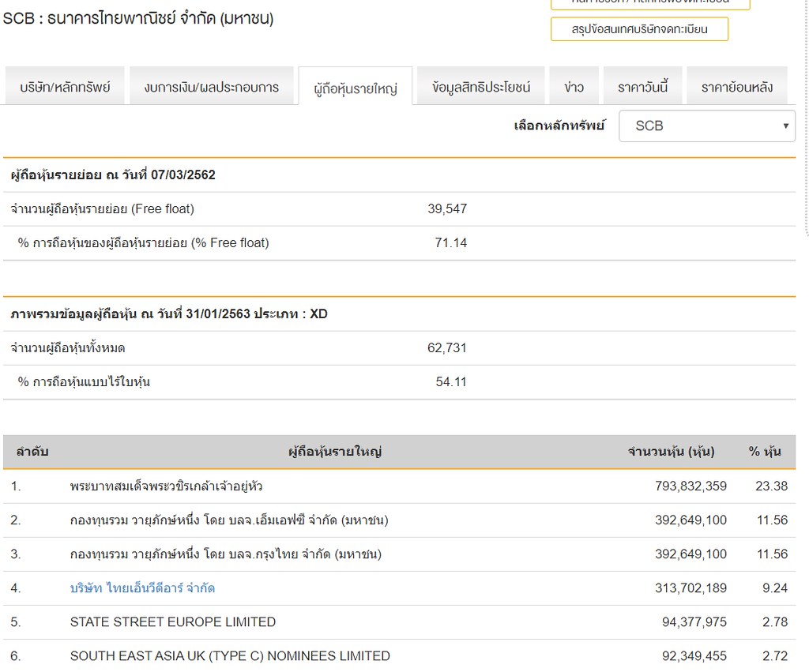Click วายุภักษ์หนึ่ง โดย บลจ.กรุงไทย row name

click(226, 554)
